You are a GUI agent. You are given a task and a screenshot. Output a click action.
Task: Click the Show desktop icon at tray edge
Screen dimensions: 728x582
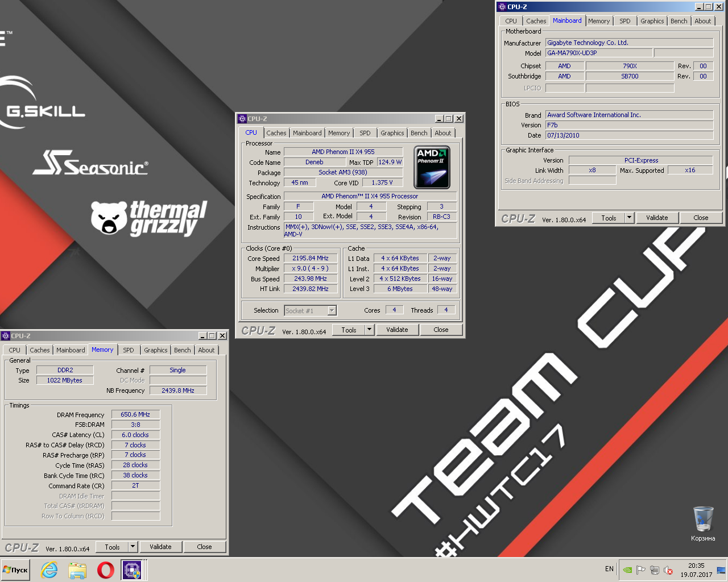721,569
